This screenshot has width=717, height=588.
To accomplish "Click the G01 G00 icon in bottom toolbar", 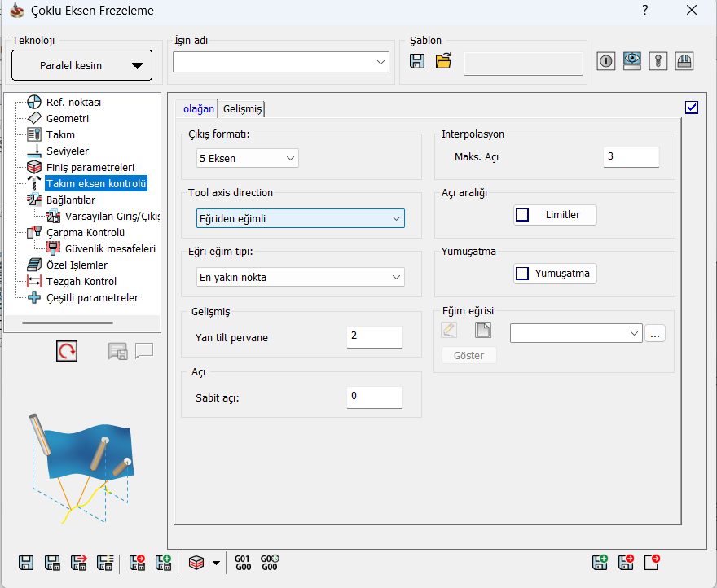I will (x=243, y=562).
